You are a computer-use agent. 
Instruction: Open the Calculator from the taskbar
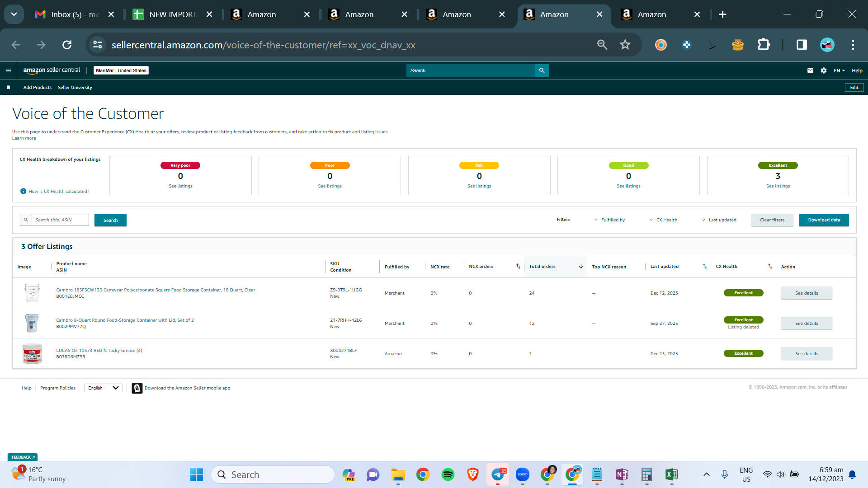pyautogui.click(x=646, y=474)
